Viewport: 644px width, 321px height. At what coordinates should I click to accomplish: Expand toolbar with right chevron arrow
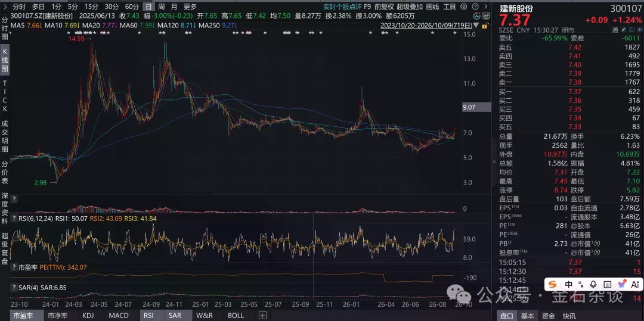(486, 7)
